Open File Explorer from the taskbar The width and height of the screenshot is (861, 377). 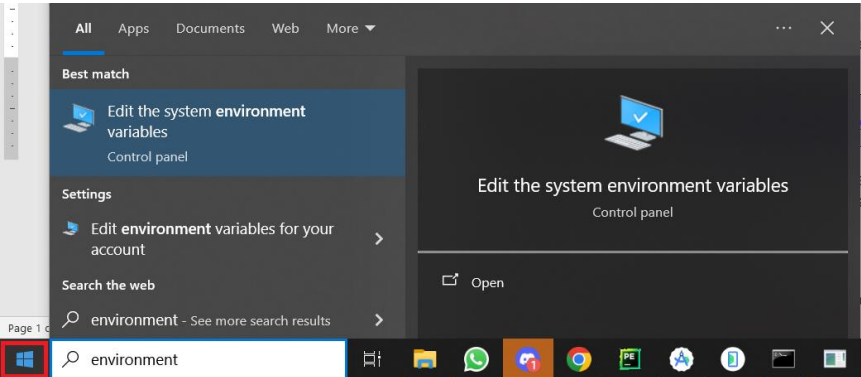pyautogui.click(x=424, y=359)
